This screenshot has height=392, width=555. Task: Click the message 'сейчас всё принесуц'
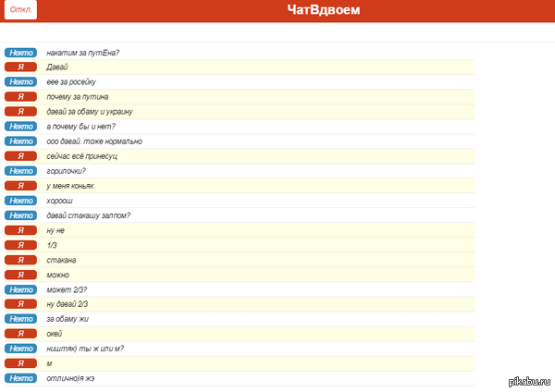coord(81,156)
